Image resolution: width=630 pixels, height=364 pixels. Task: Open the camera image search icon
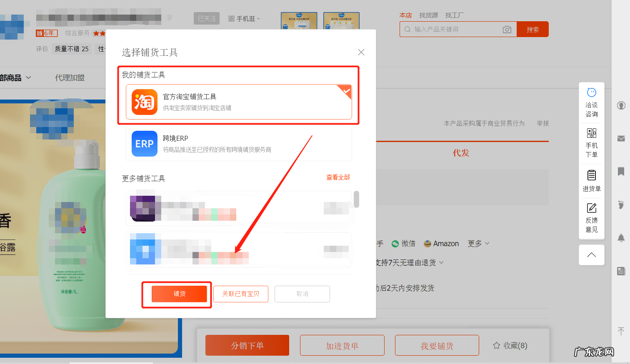coord(507,29)
